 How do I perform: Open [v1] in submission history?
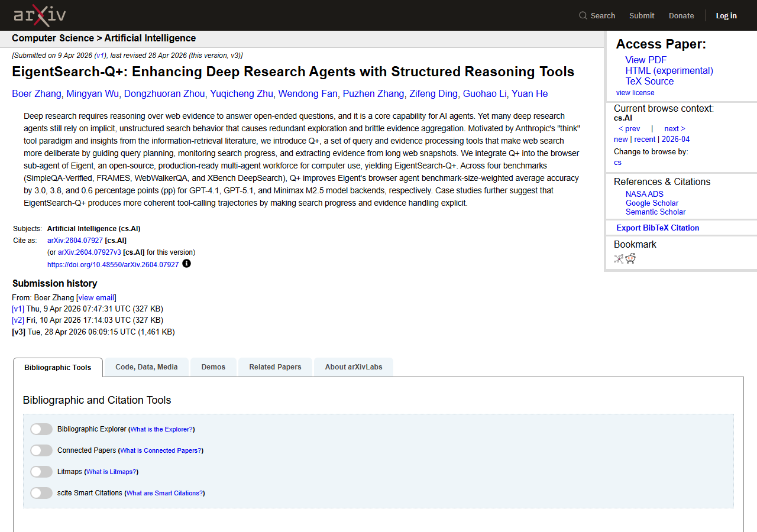(x=18, y=309)
